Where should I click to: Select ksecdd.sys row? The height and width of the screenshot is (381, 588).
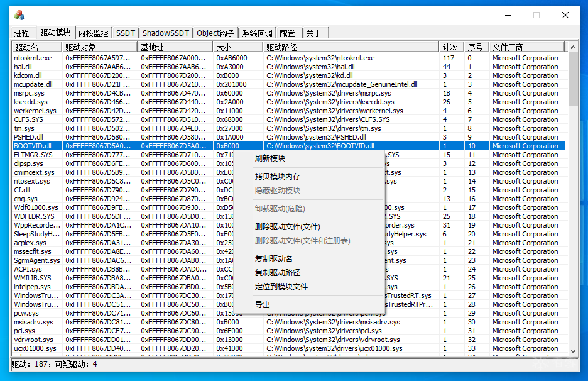(288, 102)
